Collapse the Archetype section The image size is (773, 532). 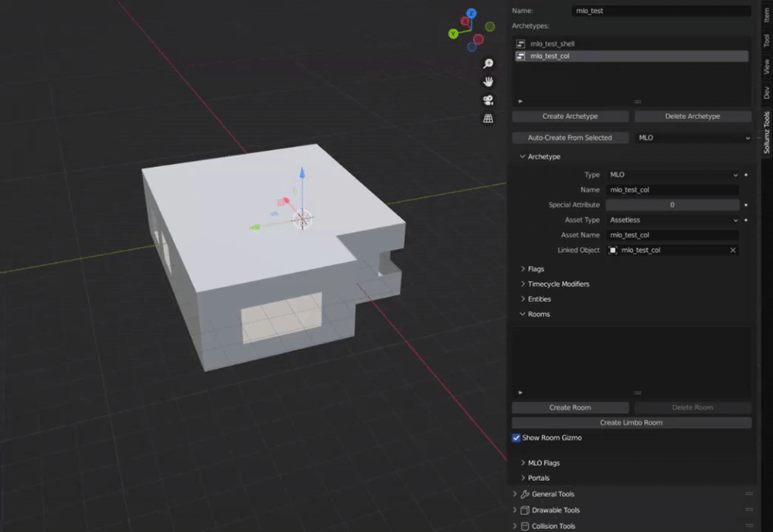(x=522, y=157)
